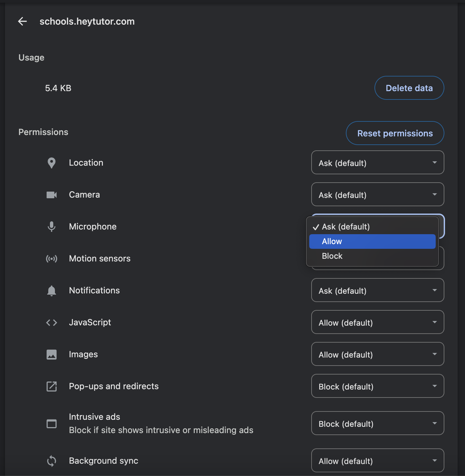Click the Motion sensors label
This screenshot has height=476, width=465.
click(100, 258)
